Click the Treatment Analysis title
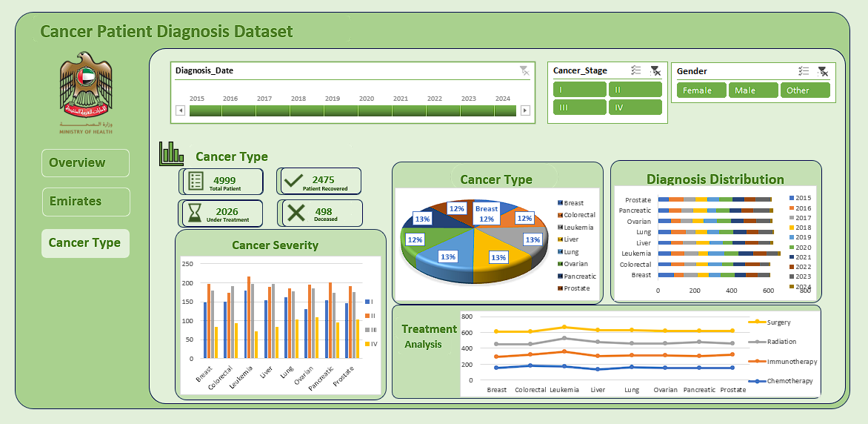 coord(429,337)
